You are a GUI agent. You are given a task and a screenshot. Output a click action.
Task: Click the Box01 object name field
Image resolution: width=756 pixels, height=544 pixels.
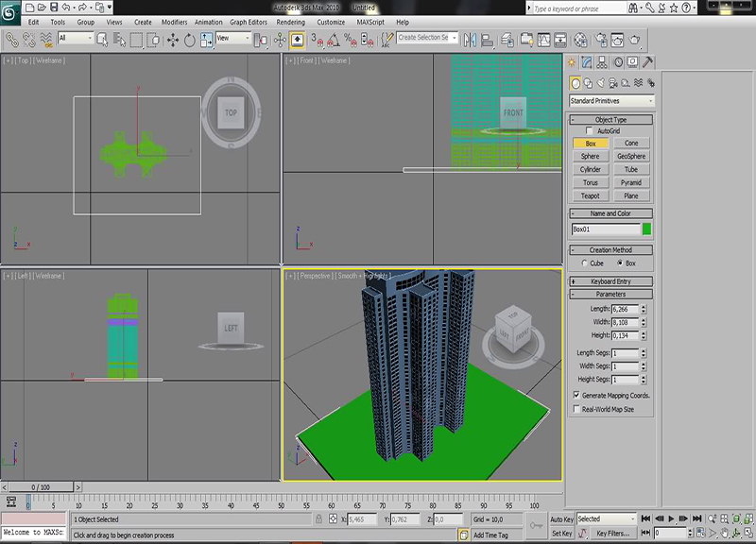tap(605, 229)
